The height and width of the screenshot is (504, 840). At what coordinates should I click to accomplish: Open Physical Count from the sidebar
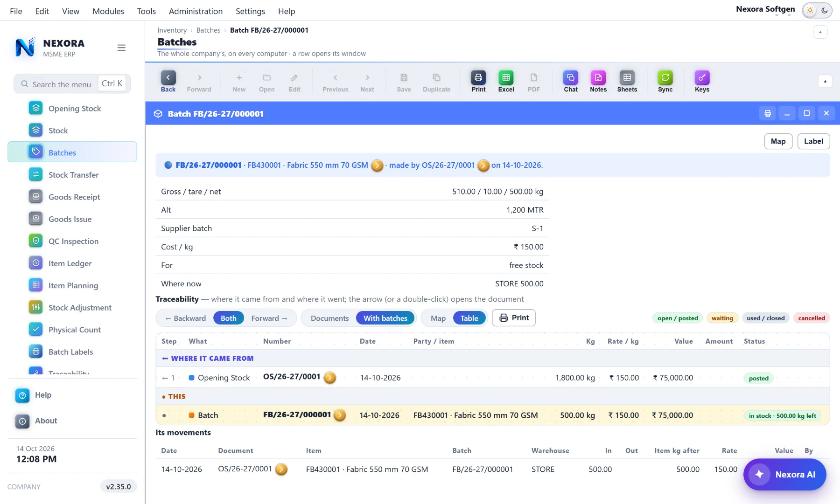(x=72, y=330)
